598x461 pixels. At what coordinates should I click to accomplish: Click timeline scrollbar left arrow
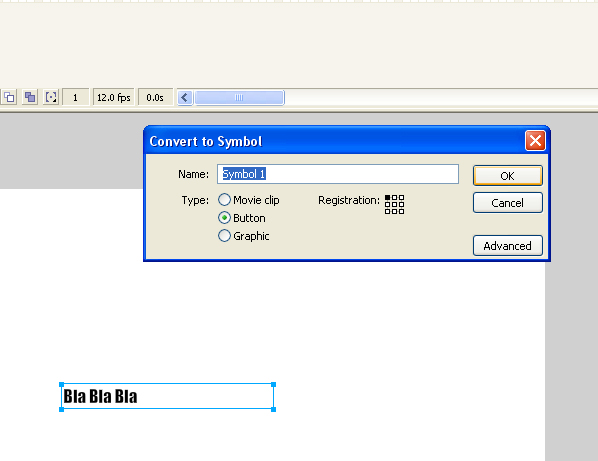tap(185, 98)
